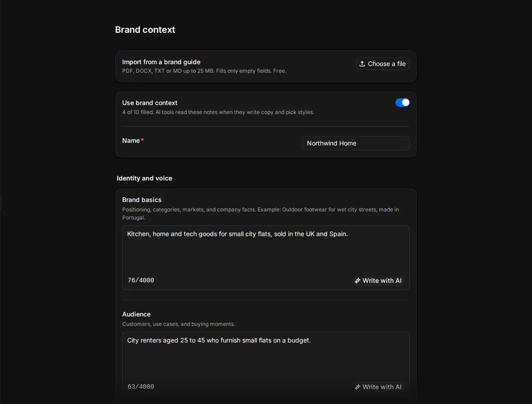Click the Name required label
Screen dimensions: 532x404
click(133, 141)
